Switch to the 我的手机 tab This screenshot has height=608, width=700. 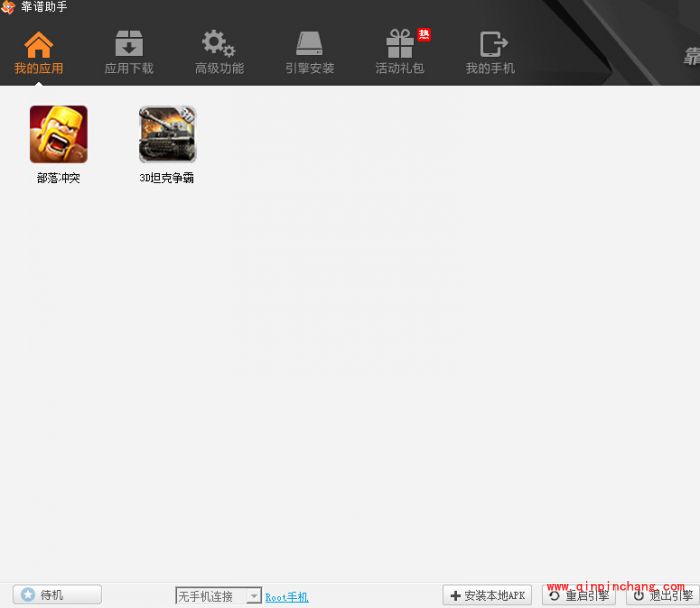point(490,53)
